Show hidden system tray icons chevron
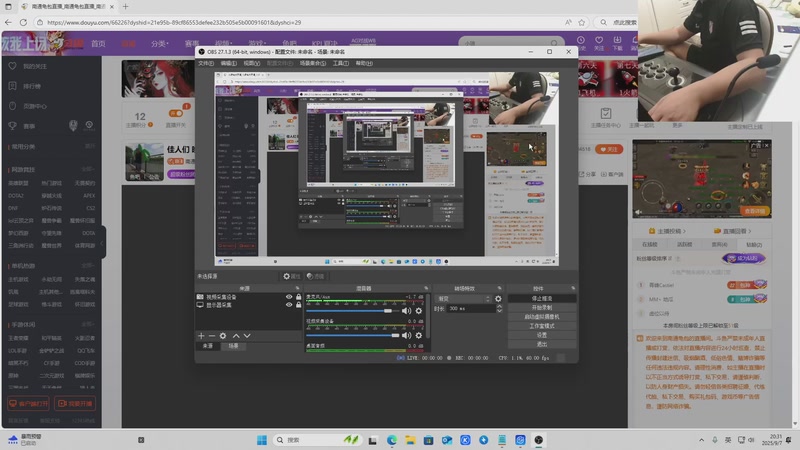 tap(702, 440)
